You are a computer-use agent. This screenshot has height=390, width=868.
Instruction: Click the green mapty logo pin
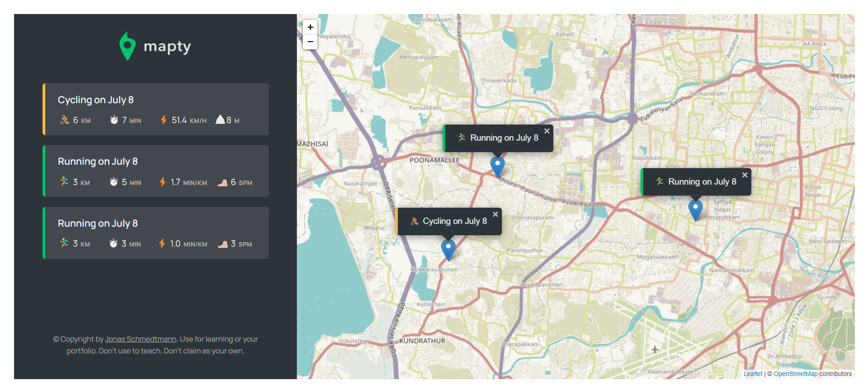pyautogui.click(x=127, y=46)
